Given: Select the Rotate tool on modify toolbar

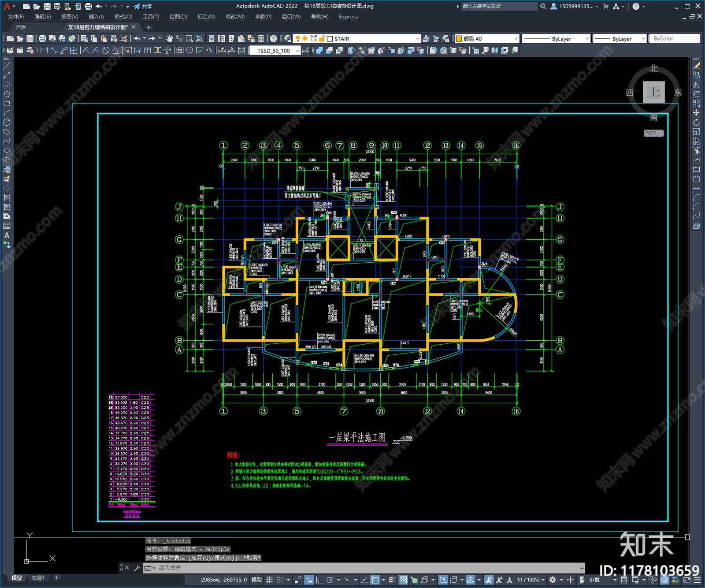Looking at the screenshot, I should point(696,122).
